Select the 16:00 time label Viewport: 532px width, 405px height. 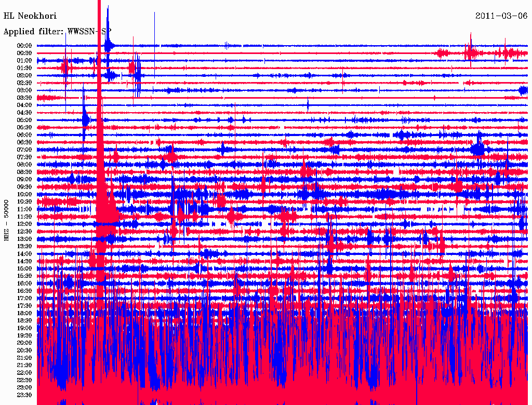pyautogui.click(x=24, y=283)
